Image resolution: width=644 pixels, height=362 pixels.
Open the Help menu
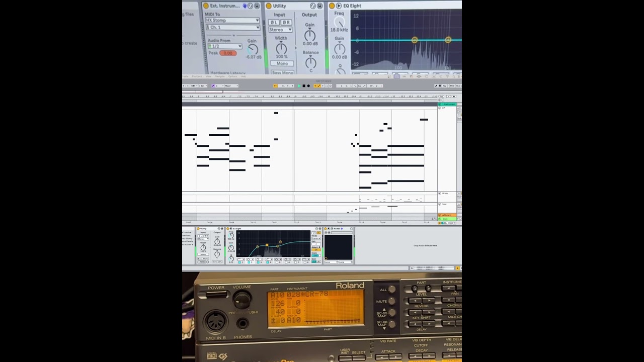[244, 76]
